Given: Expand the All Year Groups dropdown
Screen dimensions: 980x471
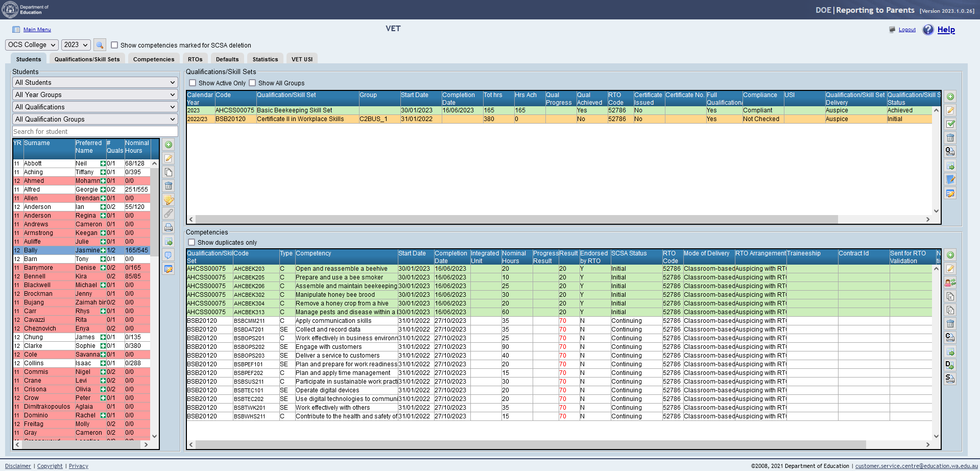Looking at the screenshot, I should 95,95.
